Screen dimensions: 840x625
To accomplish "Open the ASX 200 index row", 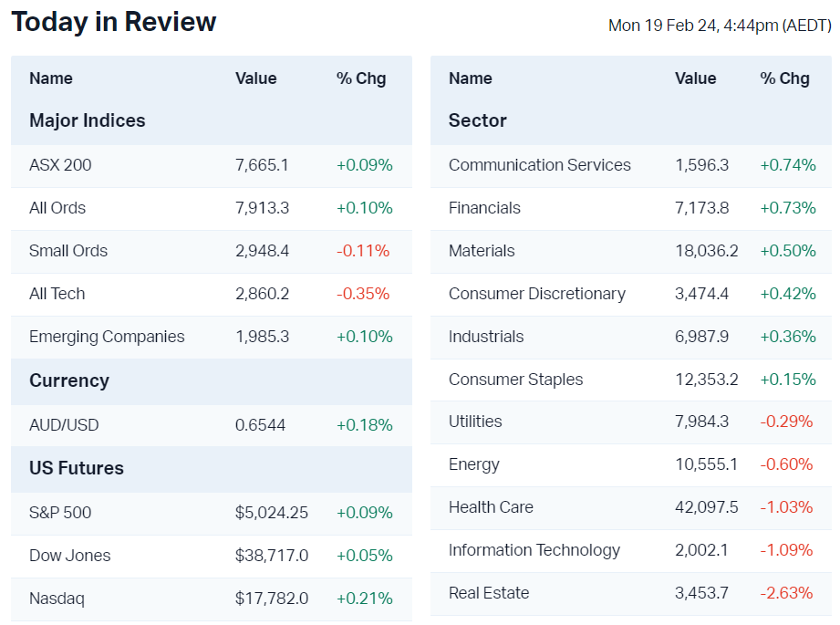I will pyautogui.click(x=60, y=165).
